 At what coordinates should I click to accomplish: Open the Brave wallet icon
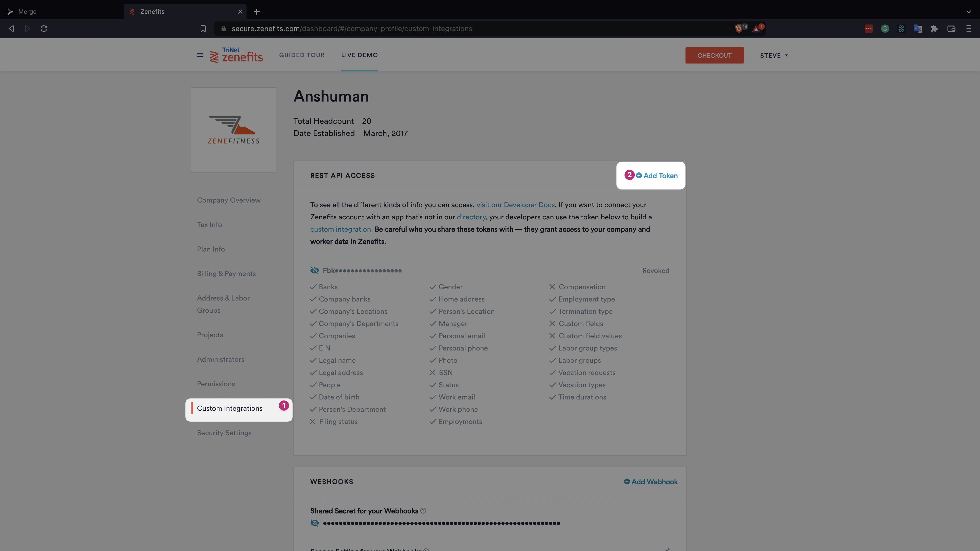tap(951, 29)
